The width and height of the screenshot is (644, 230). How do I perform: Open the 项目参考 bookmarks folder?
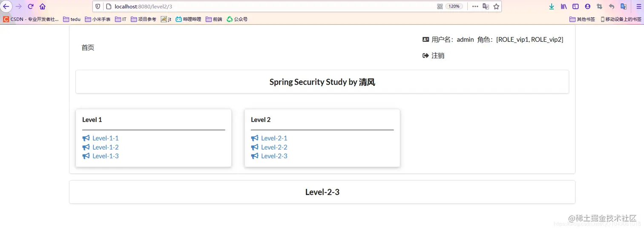[144, 19]
